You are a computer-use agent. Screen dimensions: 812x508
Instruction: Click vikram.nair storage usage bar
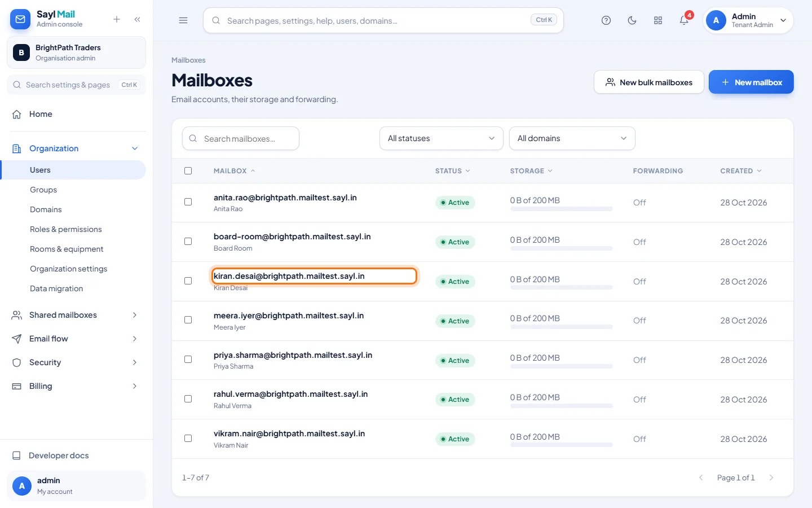pyautogui.click(x=562, y=445)
